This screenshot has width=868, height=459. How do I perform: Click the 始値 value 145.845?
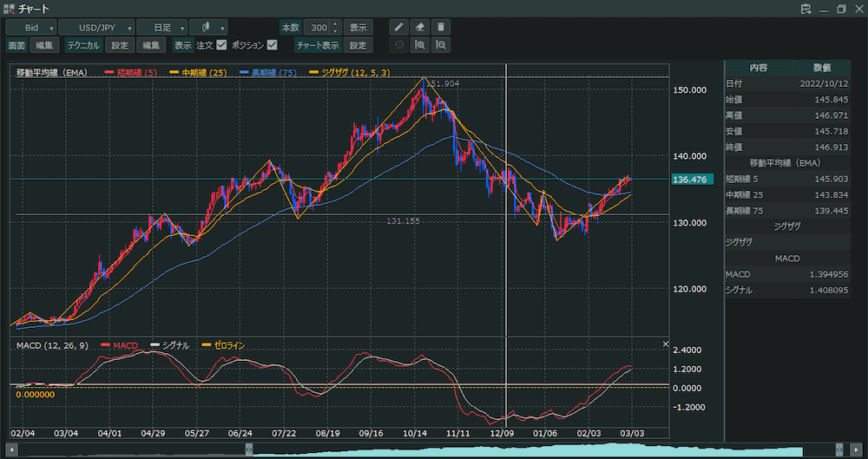pos(832,100)
